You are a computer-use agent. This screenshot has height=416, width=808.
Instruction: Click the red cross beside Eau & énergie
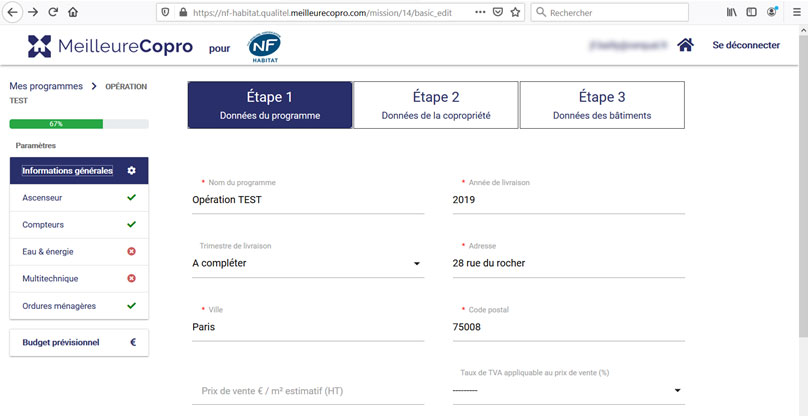tap(131, 252)
